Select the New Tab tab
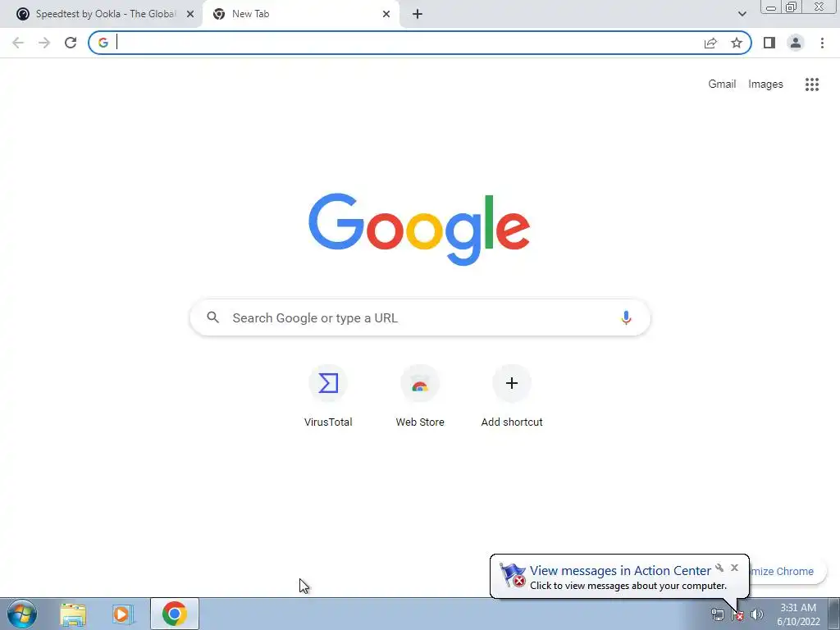Screen dimensions: 840x630 [x=300, y=14]
